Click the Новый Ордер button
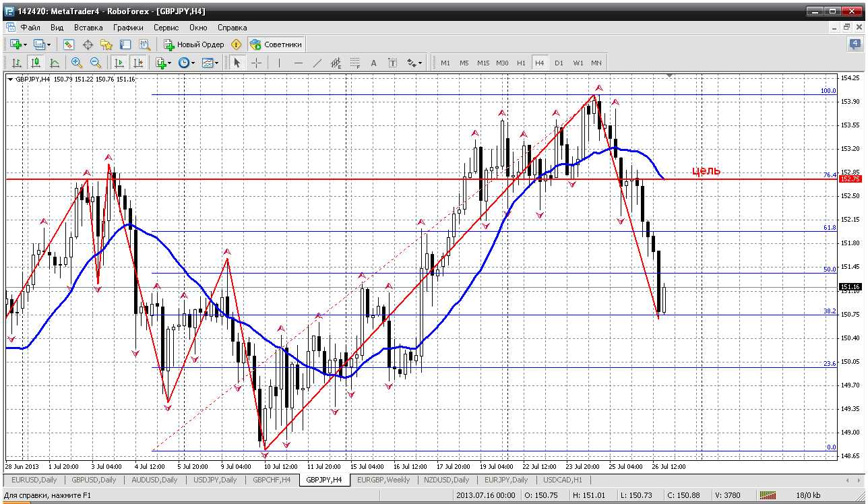 tap(194, 44)
